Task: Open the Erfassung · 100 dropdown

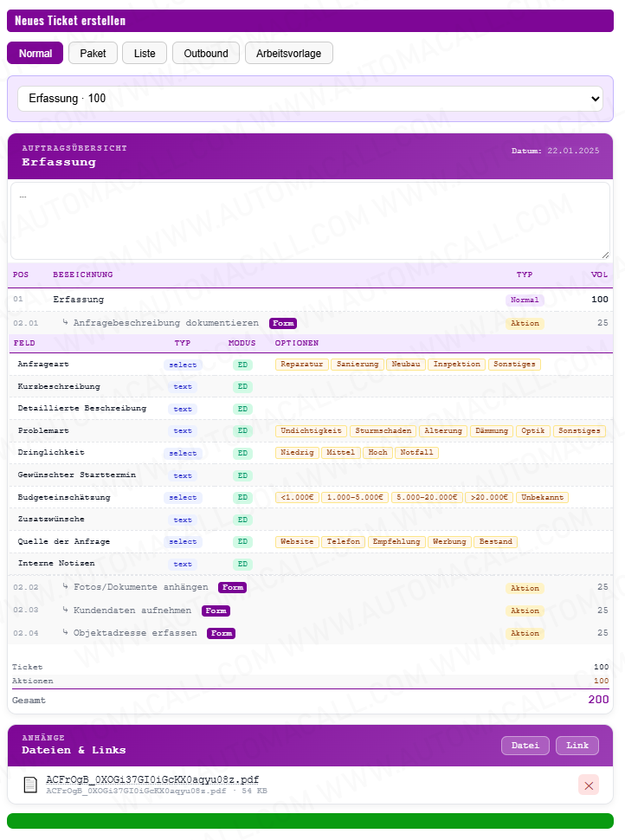Action: coord(310,99)
